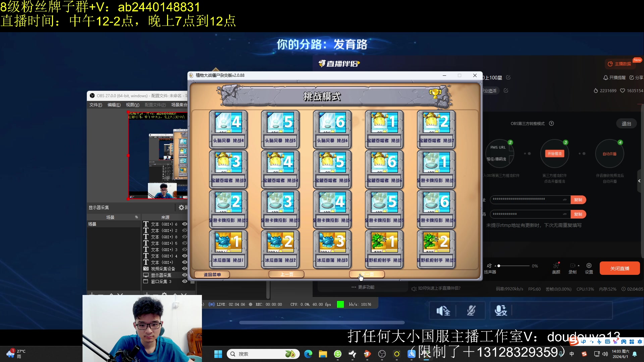The width and height of the screenshot is (644, 362).
Task: Select the 宝藏吞噬者 挑战3 level card
Action: 228,169
